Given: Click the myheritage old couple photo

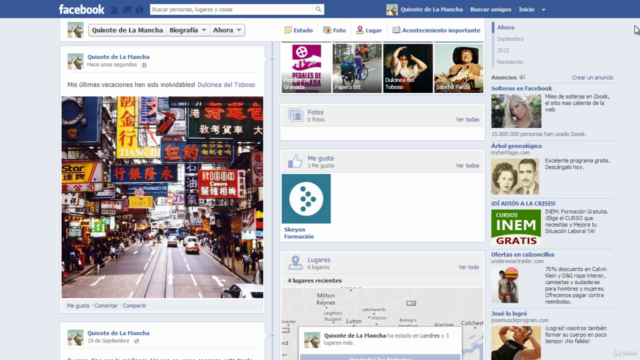Looking at the screenshot, I should [x=515, y=176].
